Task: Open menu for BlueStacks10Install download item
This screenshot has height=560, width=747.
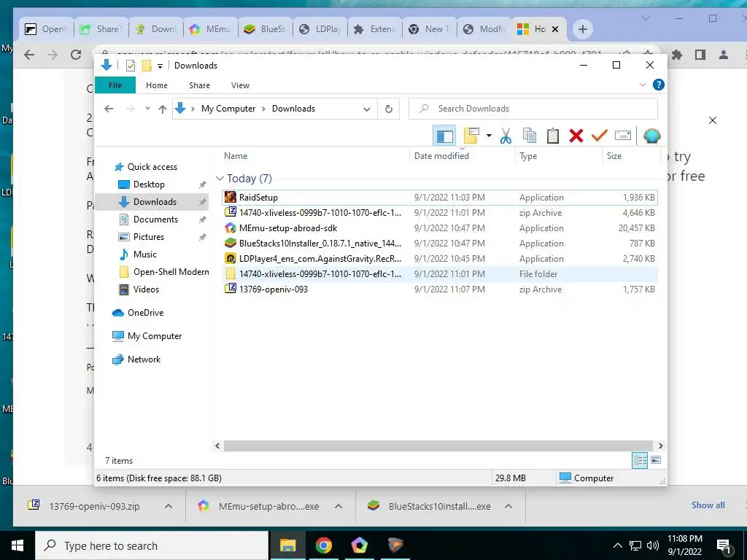Action: point(508,506)
